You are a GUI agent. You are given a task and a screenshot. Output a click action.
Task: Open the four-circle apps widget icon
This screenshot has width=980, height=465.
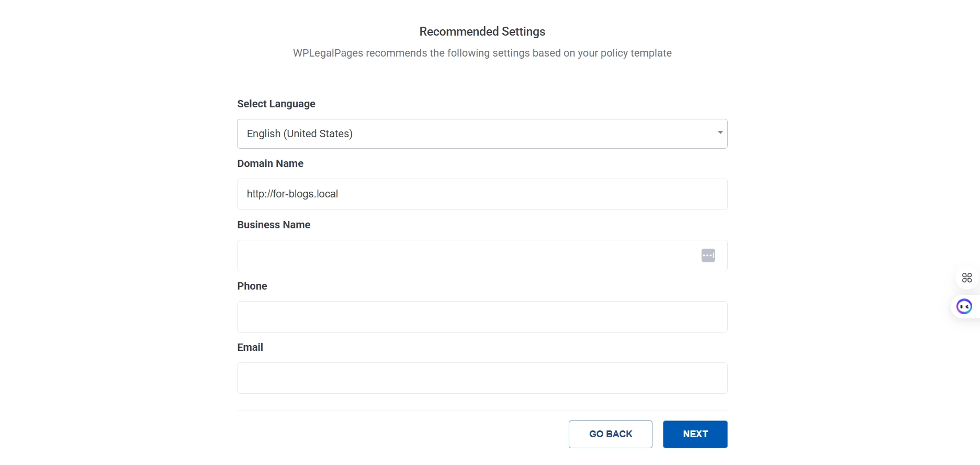pyautogui.click(x=966, y=278)
